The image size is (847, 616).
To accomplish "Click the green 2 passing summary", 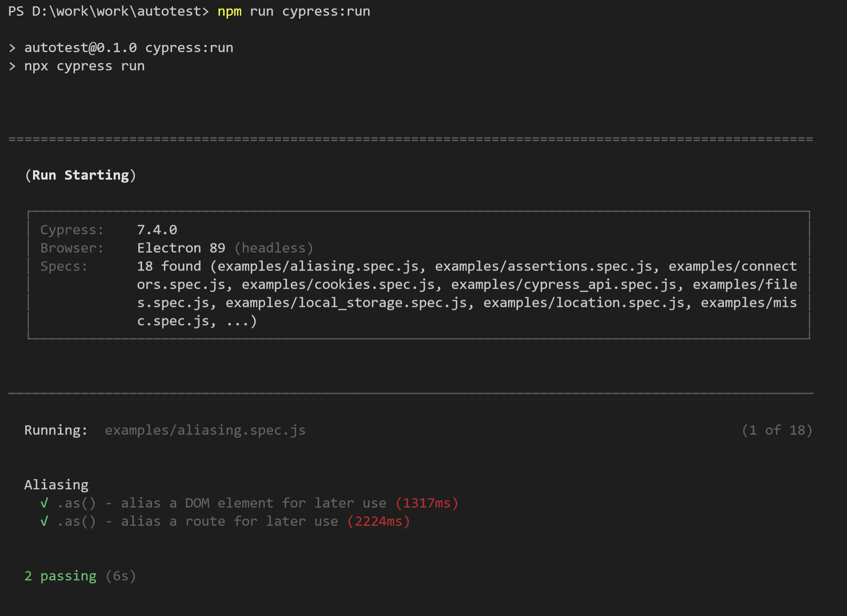I will pyautogui.click(x=61, y=576).
